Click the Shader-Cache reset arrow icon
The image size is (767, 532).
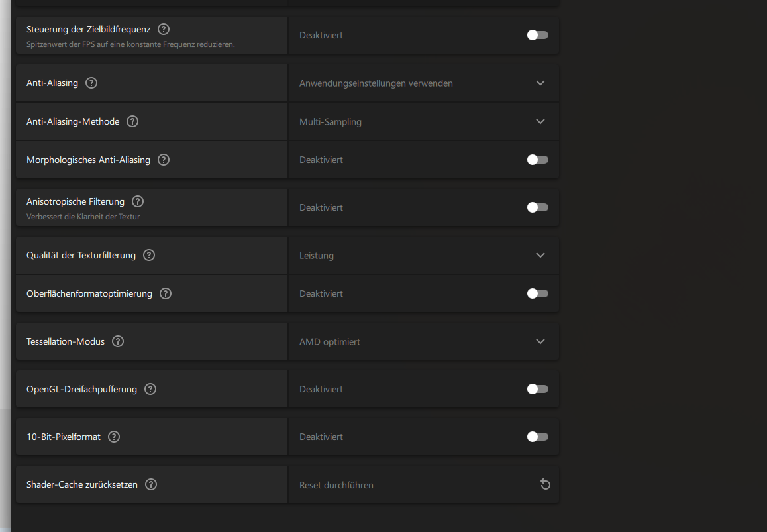tap(545, 484)
